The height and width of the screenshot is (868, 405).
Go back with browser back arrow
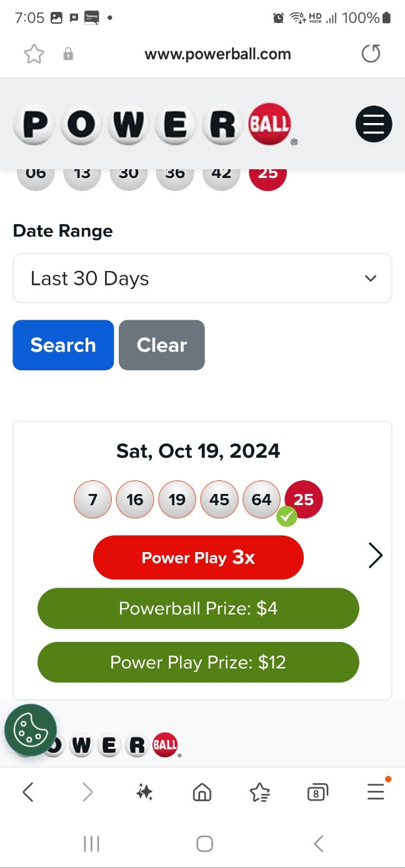[x=28, y=792]
